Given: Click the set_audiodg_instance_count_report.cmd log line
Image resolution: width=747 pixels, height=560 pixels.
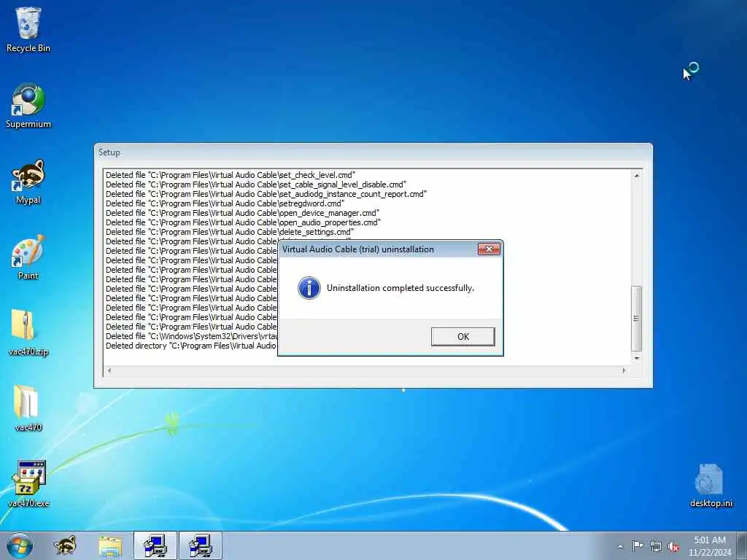Looking at the screenshot, I should click(266, 194).
